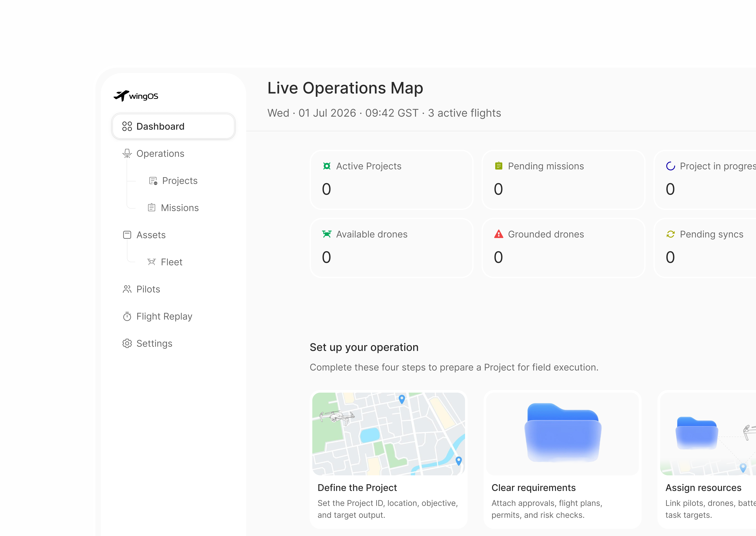
Task: Select Operations in the sidebar
Action: point(173,153)
